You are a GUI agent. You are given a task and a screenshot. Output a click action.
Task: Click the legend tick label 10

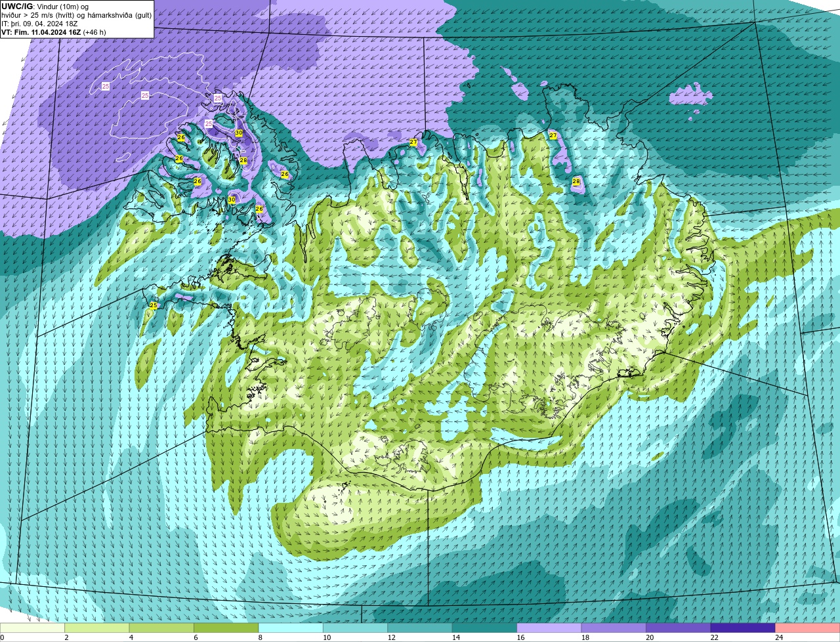tap(326, 637)
